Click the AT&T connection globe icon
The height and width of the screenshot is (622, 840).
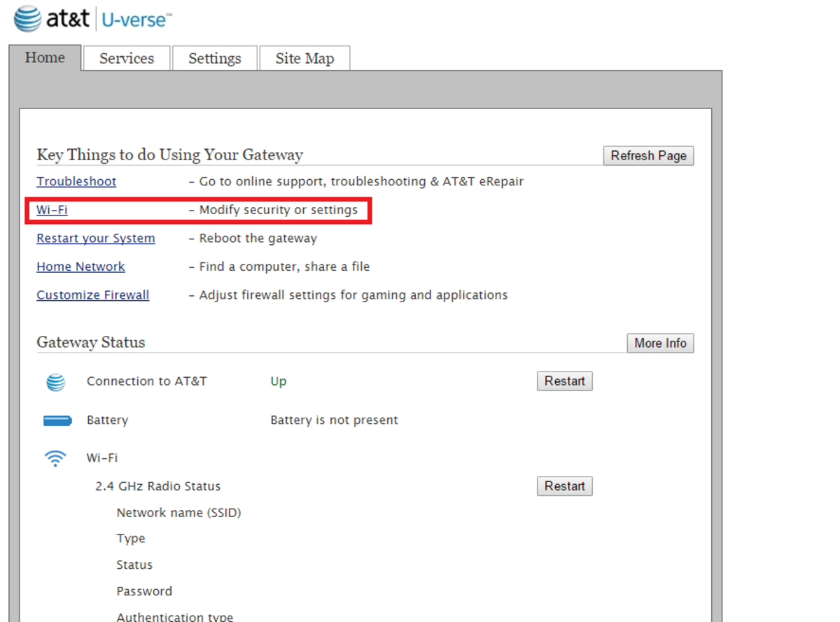[56, 382]
